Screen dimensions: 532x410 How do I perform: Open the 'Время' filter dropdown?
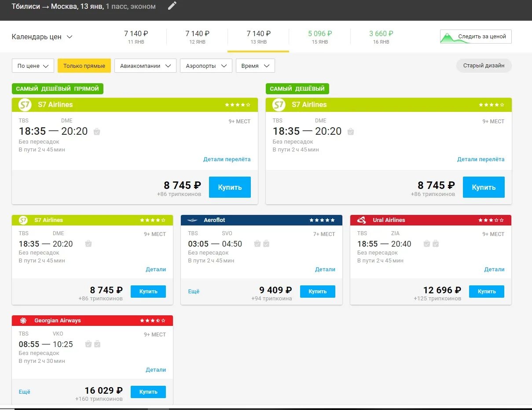coord(255,66)
